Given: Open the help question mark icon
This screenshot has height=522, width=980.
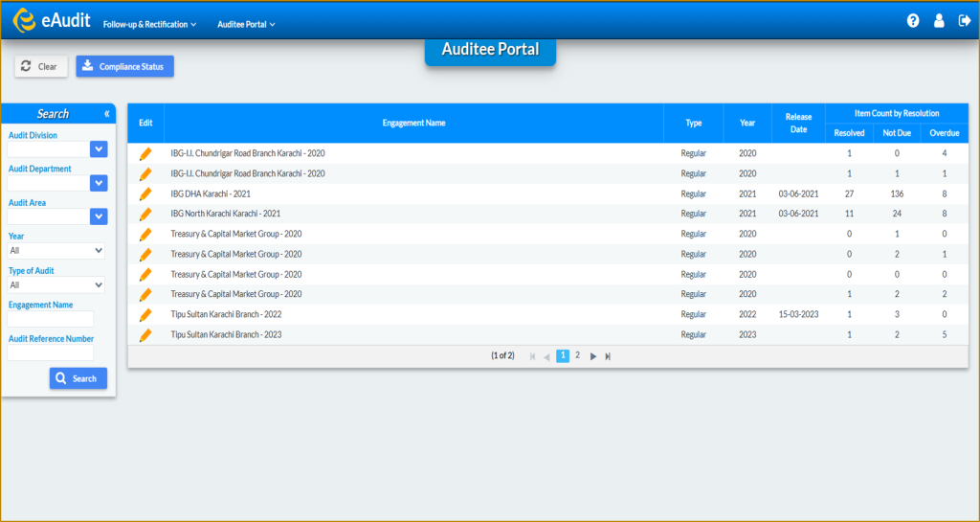Looking at the screenshot, I should tap(913, 21).
